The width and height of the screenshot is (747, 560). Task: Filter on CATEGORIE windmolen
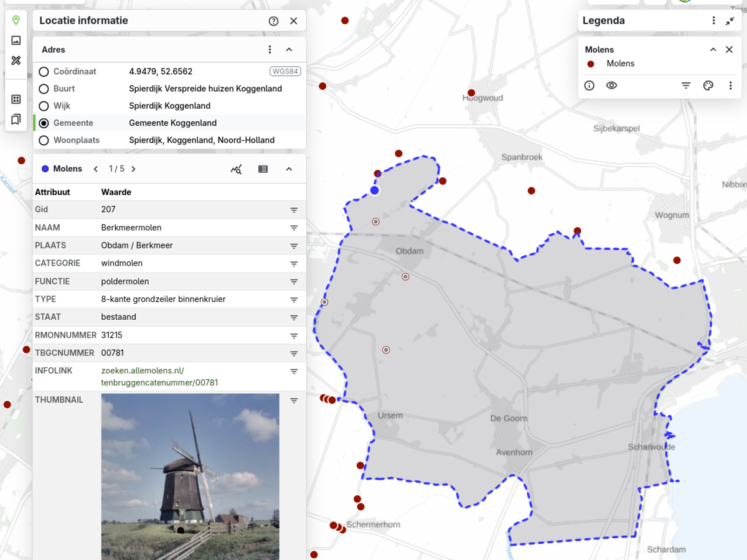[x=294, y=264]
